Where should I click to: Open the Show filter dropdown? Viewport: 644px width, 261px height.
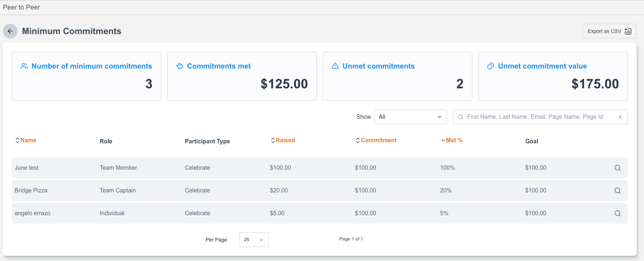coord(410,117)
